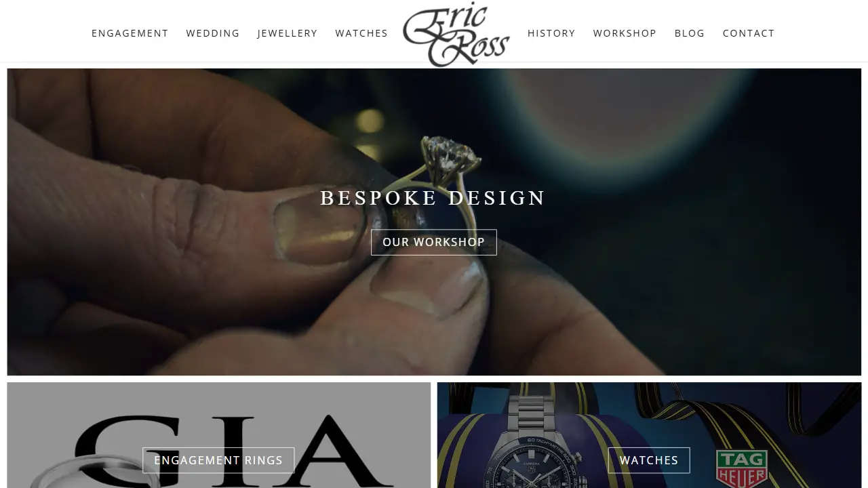Click the TAG Heuer logo badge
This screenshot has height=488, width=868.
(742, 469)
